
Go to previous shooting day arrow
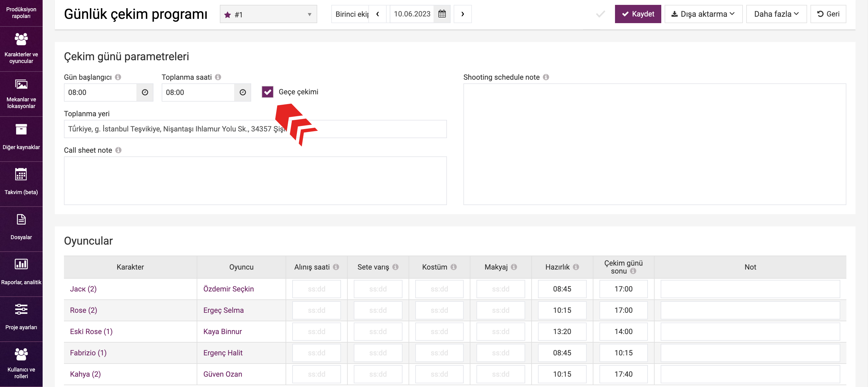(x=378, y=14)
